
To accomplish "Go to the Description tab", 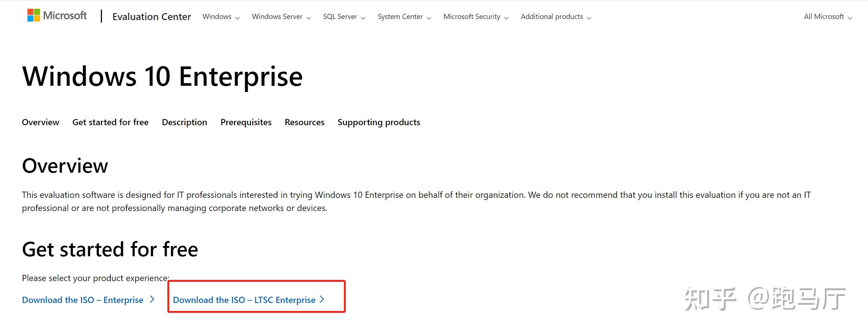I will 185,122.
